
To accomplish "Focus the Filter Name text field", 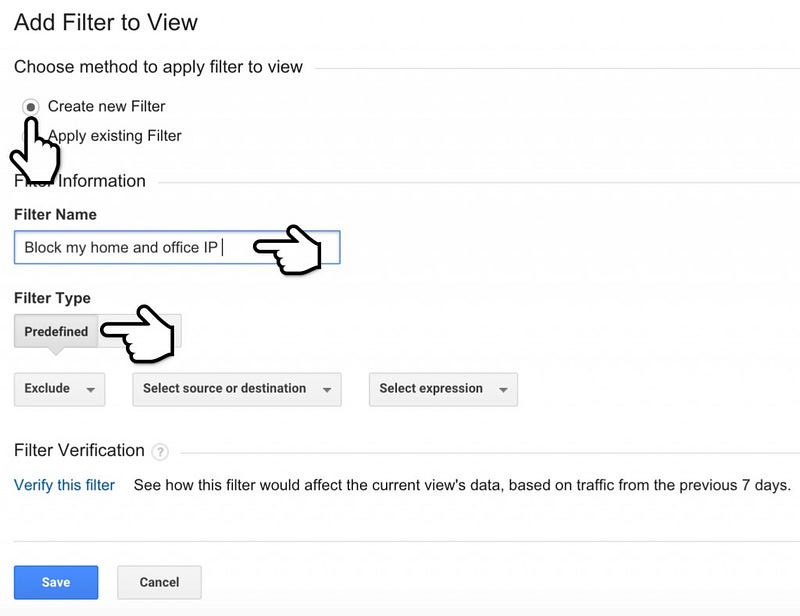I will (x=177, y=248).
